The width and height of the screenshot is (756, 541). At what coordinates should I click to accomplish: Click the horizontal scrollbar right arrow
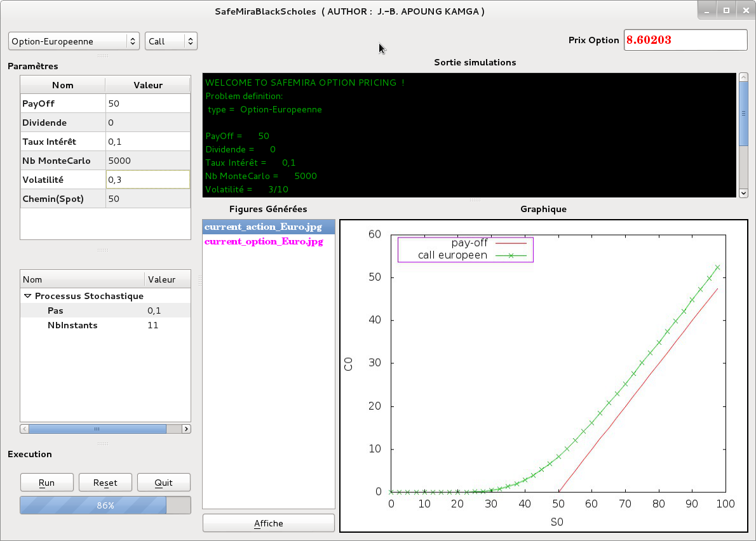(186, 429)
